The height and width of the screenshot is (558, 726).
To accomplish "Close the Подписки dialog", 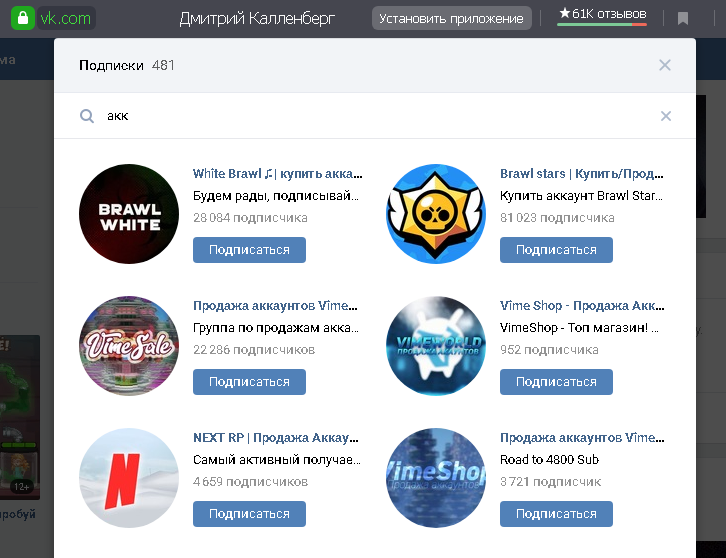I will click(x=665, y=65).
